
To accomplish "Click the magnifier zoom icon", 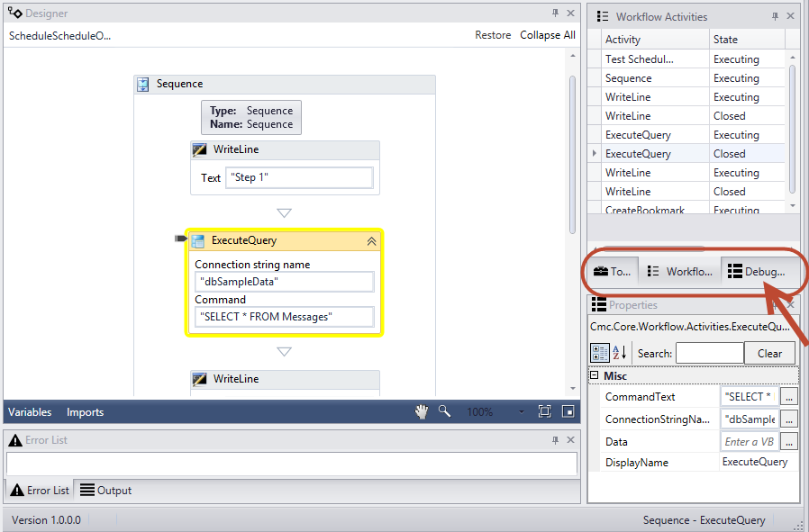I will click(444, 411).
